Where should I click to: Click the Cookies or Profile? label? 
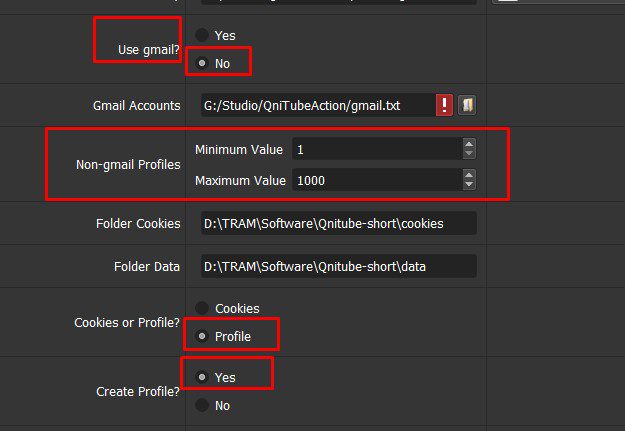click(127, 323)
